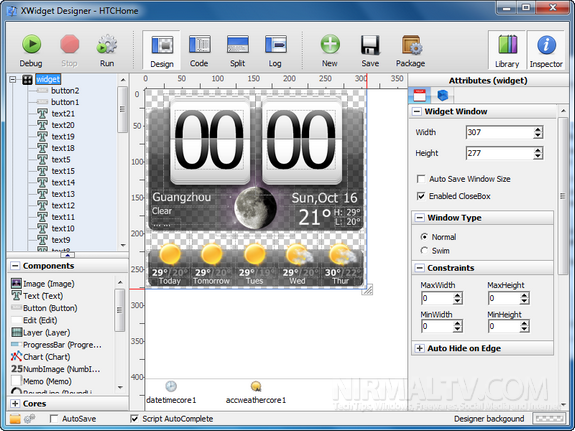
Task: Add a Text component
Action: pyautogui.click(x=37, y=296)
